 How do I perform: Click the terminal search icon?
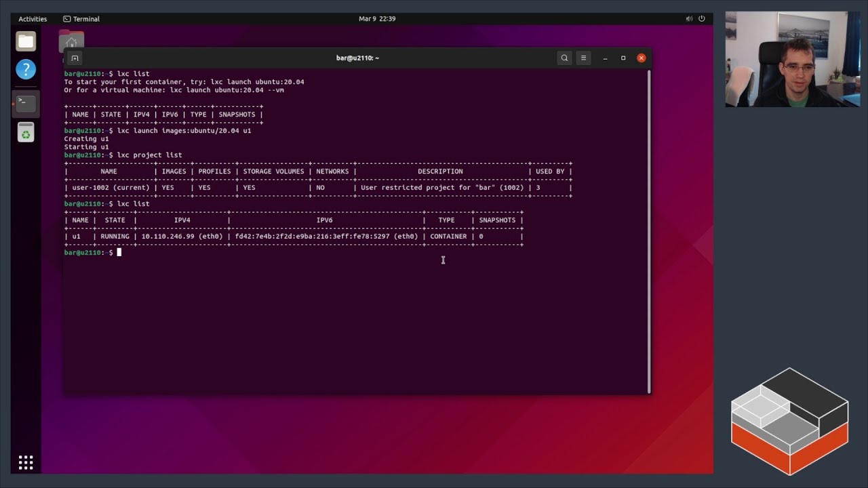pyautogui.click(x=564, y=58)
